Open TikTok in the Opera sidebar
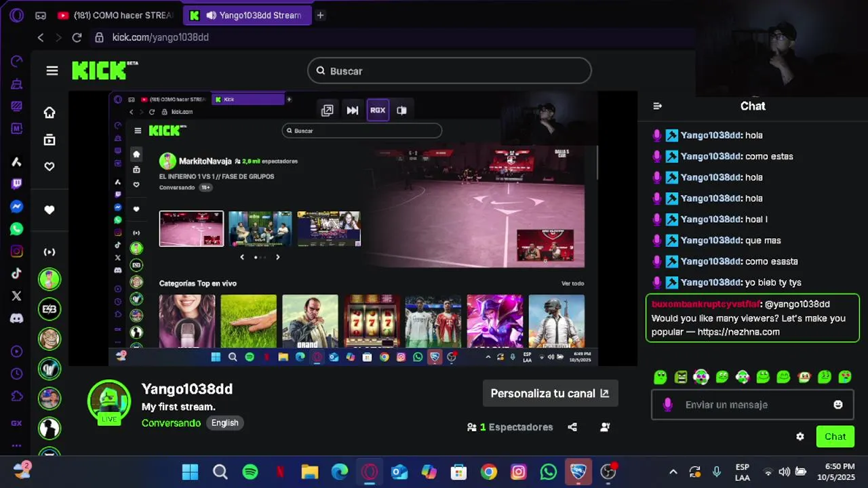This screenshot has width=868, height=488. [x=17, y=274]
